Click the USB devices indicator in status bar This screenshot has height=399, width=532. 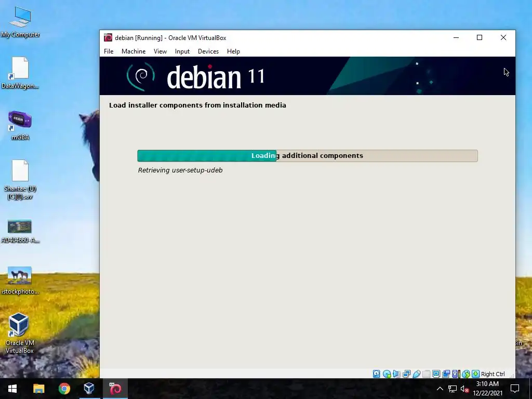coord(417,374)
